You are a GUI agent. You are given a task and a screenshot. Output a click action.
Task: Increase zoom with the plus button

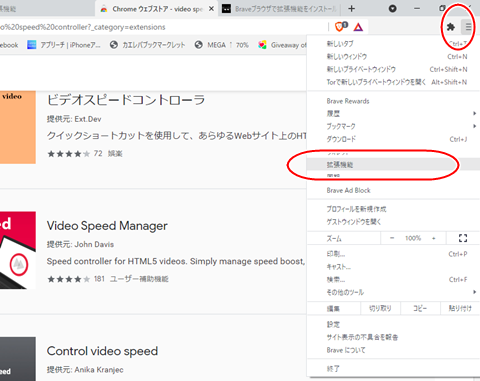(x=434, y=238)
